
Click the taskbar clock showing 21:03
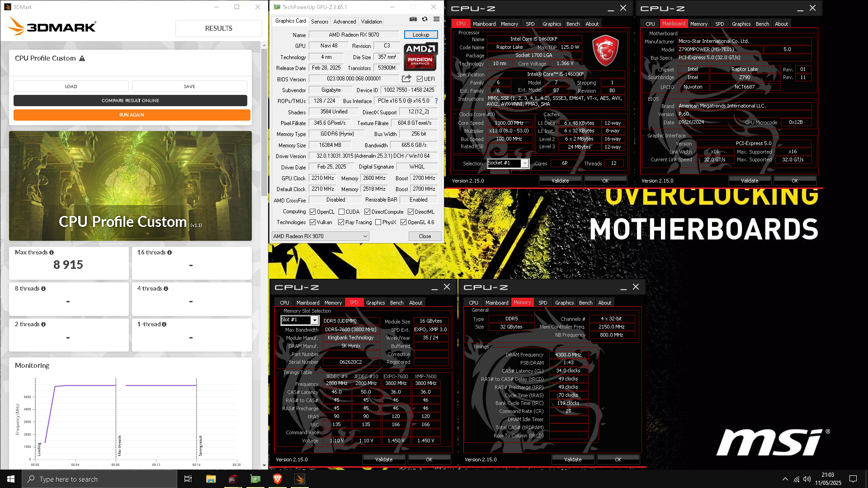click(x=828, y=479)
